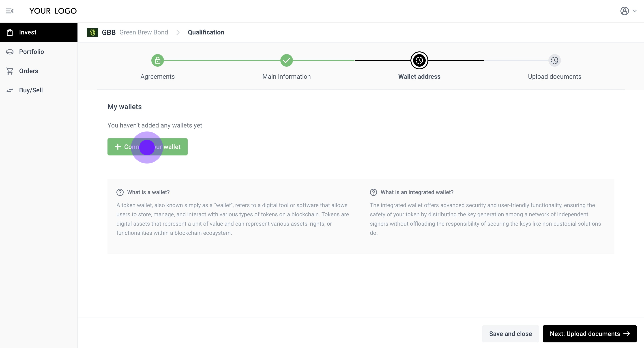Image resolution: width=644 pixels, height=348 pixels.
Task: Open the Invest menu item
Action: (x=28, y=32)
